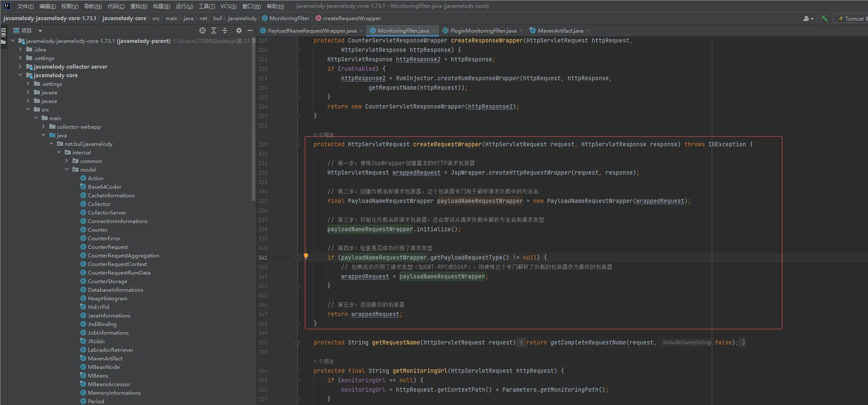This screenshot has width=868, height=405.
Task: Open Tomcat 8 run configuration selector
Action: pos(853,18)
